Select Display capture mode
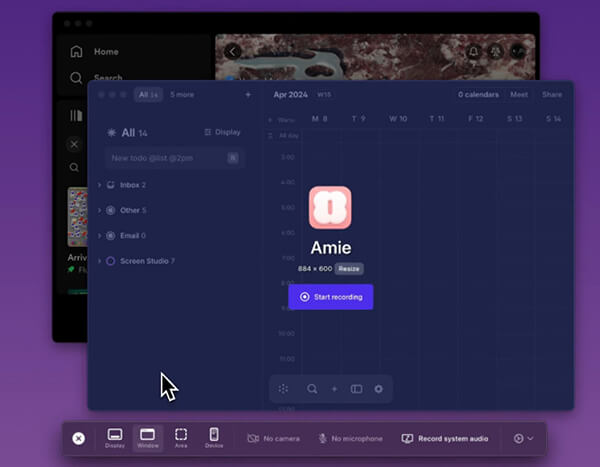 115,438
